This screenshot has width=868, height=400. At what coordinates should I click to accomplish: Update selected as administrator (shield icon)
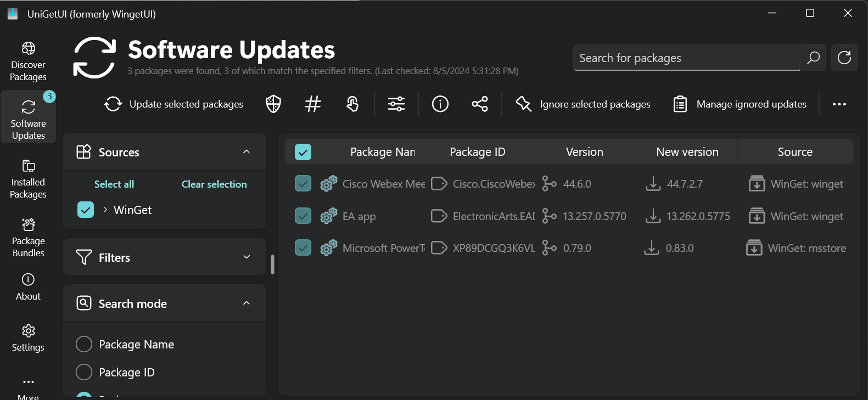coord(273,104)
